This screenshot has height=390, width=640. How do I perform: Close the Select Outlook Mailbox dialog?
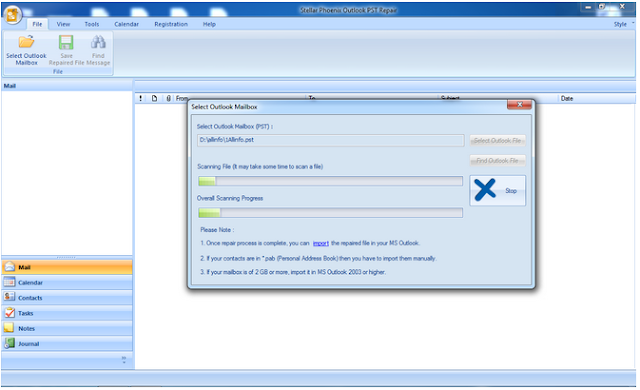coord(519,105)
